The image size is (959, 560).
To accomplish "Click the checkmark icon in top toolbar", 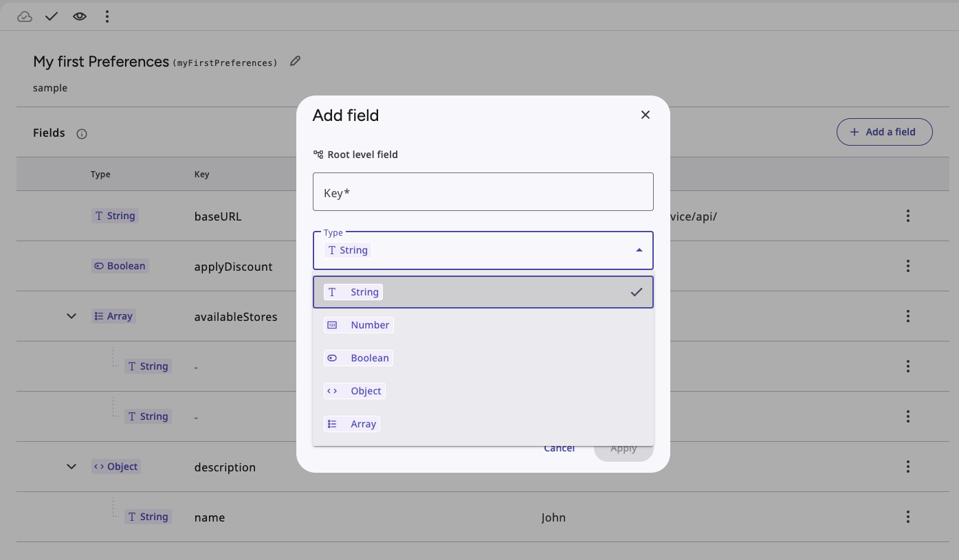I will point(52,16).
